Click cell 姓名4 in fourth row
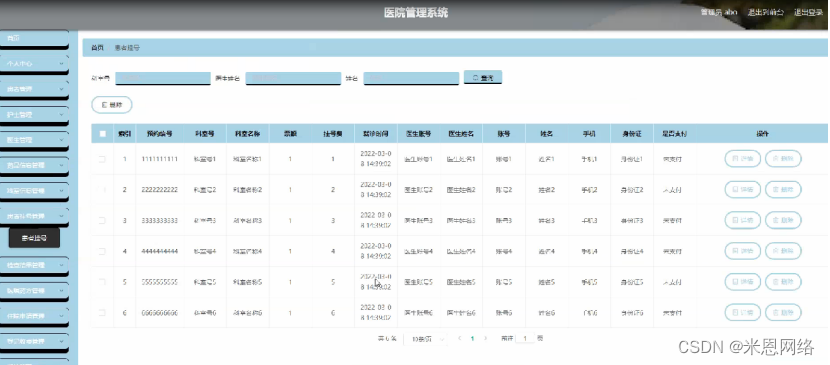 tap(547, 251)
